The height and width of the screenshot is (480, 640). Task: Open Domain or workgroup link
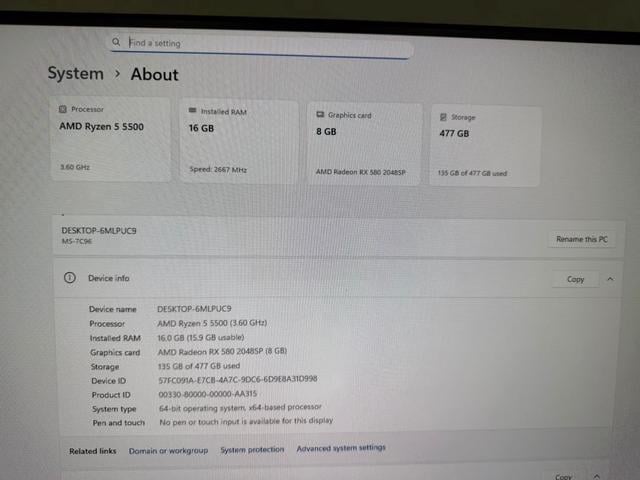tap(168, 451)
